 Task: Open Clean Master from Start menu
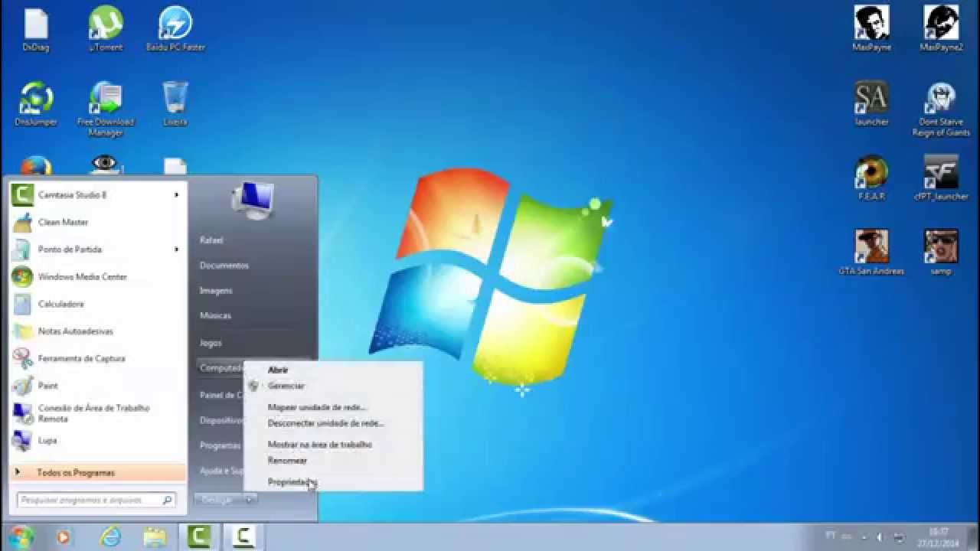[98, 222]
